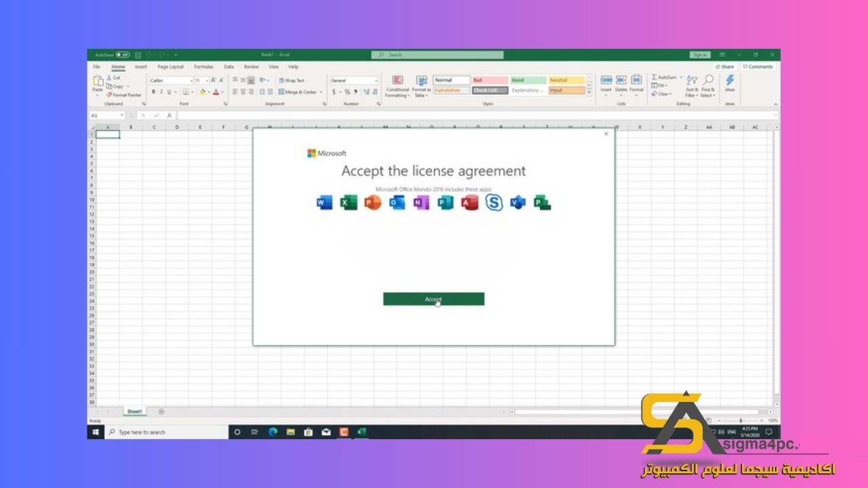Click the OneNote app icon in the dialog
Viewport: 868px width, 488px height.
[421, 202]
